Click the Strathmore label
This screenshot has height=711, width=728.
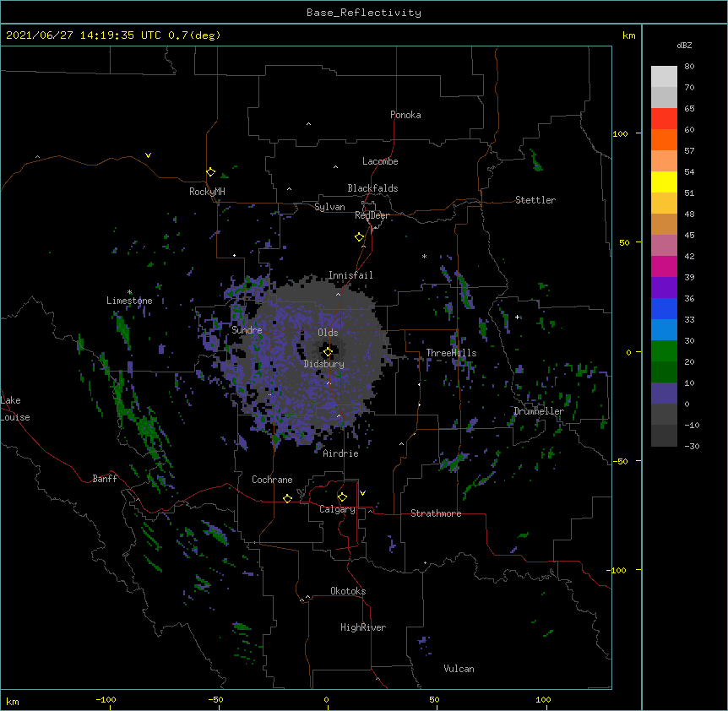(436, 513)
